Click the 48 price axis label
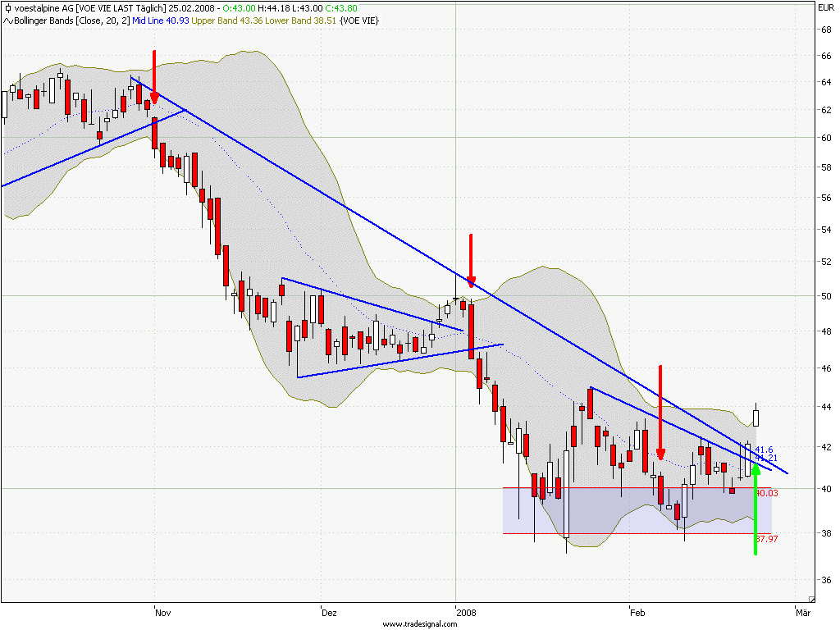 click(826, 331)
